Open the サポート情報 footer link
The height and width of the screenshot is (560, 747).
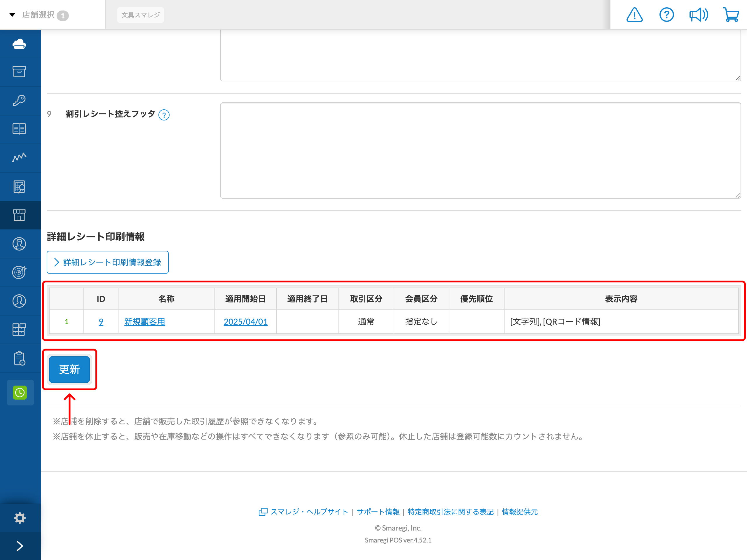click(x=378, y=512)
